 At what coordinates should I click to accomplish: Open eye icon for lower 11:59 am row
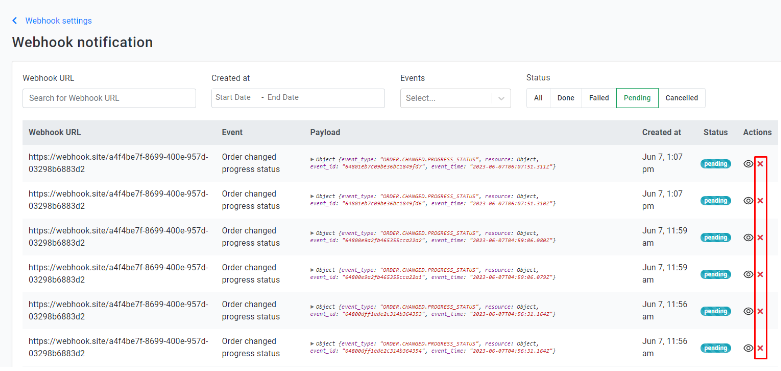(748, 274)
